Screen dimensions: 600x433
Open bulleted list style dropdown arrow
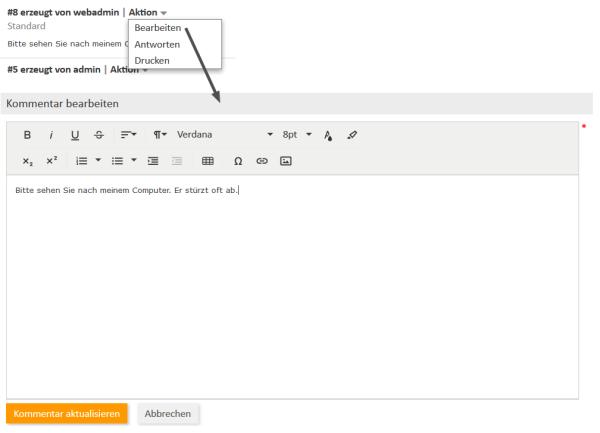(134, 161)
